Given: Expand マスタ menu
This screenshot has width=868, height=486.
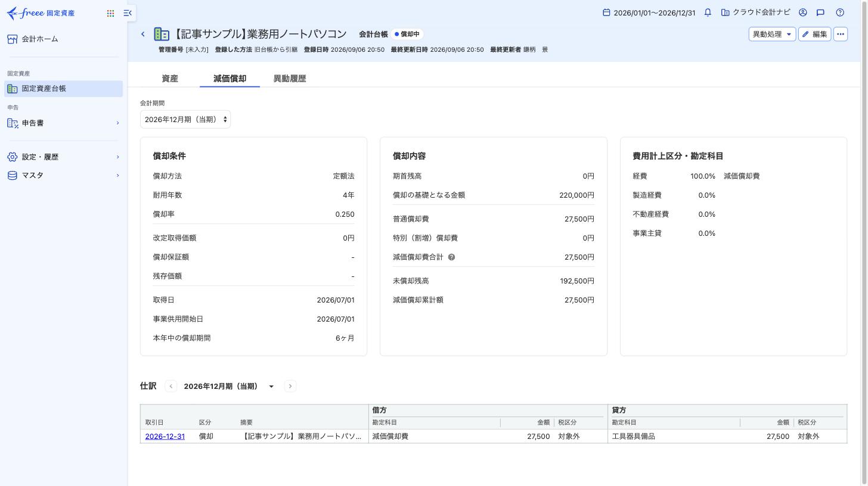Looking at the screenshot, I should pyautogui.click(x=63, y=176).
